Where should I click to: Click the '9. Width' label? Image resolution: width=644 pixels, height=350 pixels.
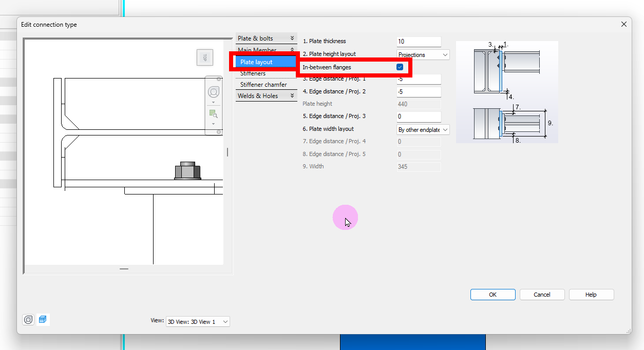point(313,166)
